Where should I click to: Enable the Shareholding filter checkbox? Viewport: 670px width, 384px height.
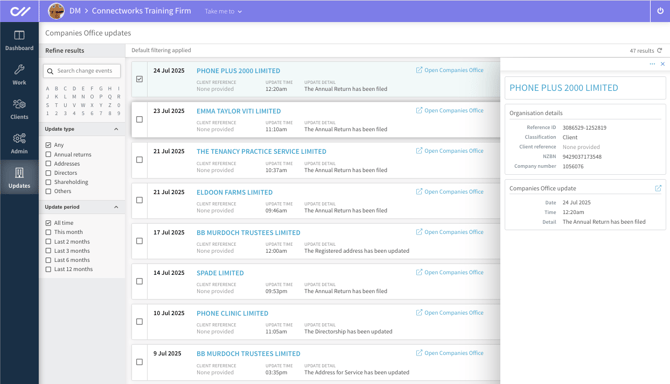(48, 182)
